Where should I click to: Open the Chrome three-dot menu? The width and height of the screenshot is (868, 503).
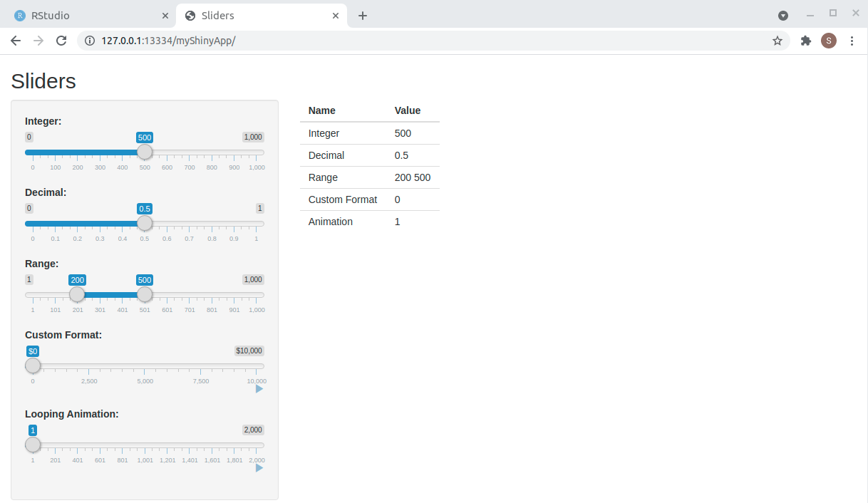click(x=852, y=41)
